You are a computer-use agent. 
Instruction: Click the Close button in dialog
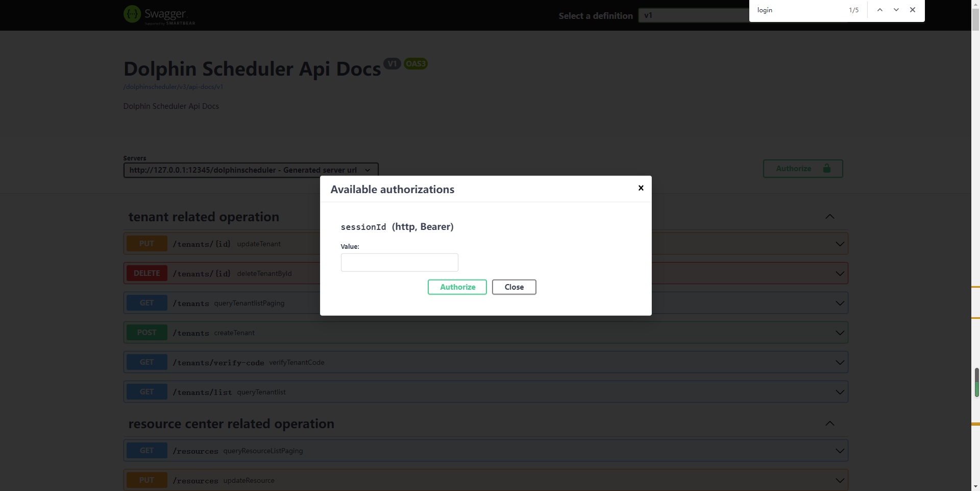tap(514, 287)
